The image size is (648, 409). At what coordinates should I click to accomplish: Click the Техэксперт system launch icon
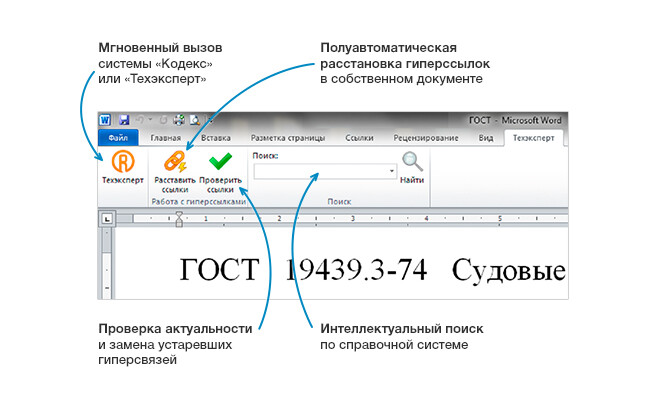tap(123, 162)
